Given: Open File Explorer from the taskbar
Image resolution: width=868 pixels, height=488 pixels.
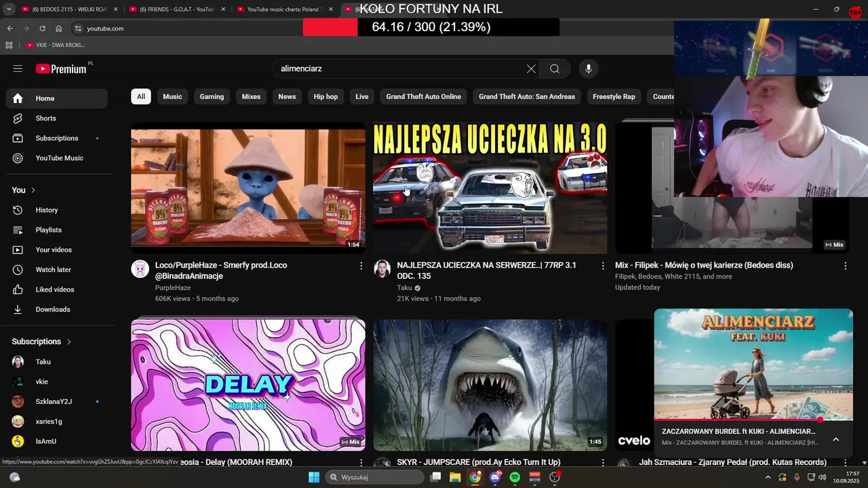Looking at the screenshot, I should [455, 477].
